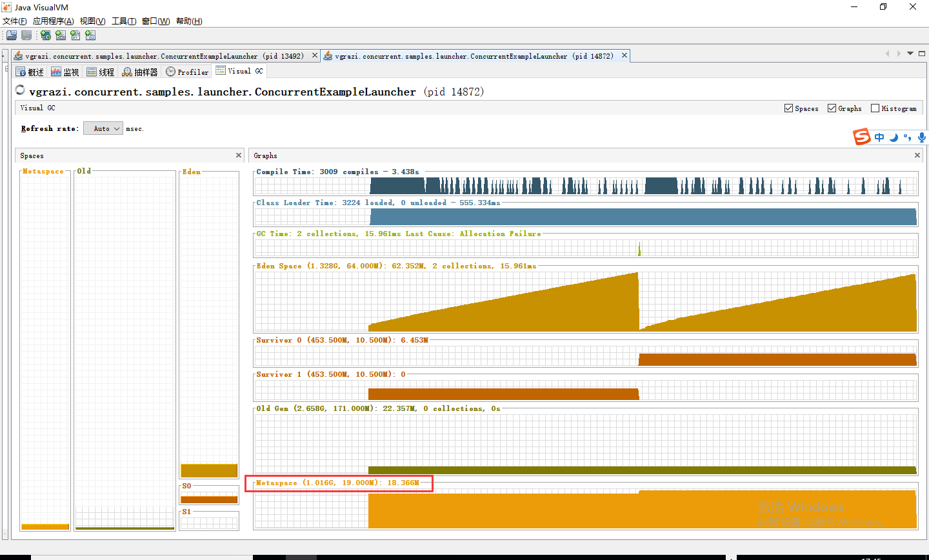929x560 pixels.
Task: Click the 'Refresh rate:' label
Action: 50,128
